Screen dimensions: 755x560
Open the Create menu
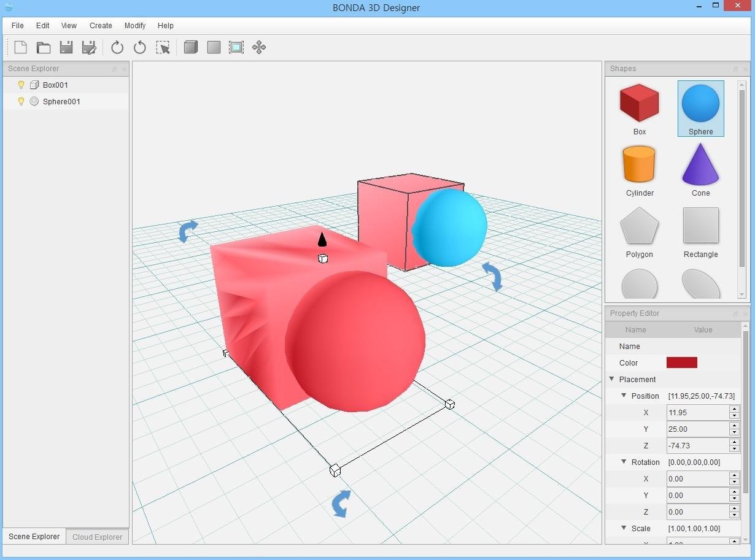point(101,26)
